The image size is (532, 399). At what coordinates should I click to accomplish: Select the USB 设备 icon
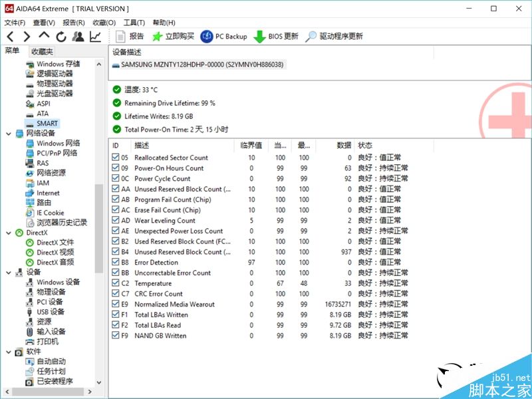(30, 312)
